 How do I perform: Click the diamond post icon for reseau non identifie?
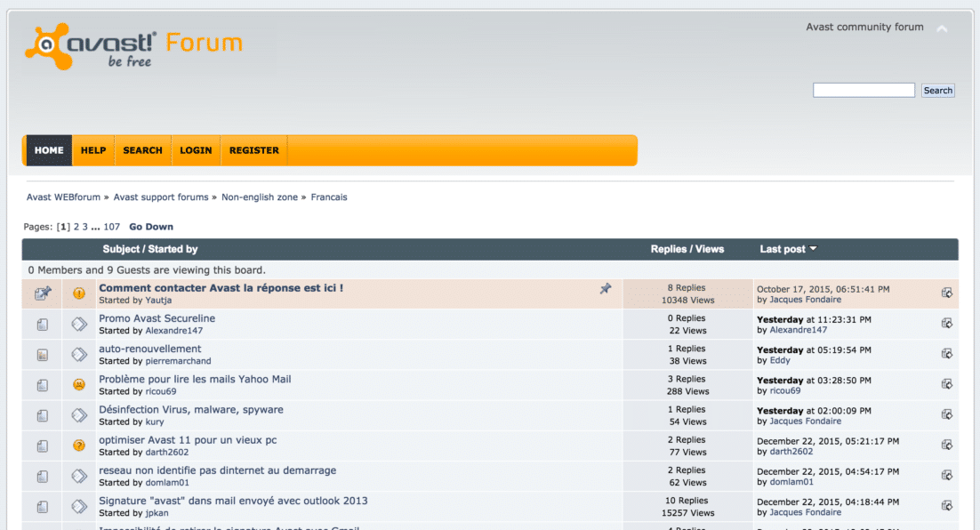coord(79,476)
